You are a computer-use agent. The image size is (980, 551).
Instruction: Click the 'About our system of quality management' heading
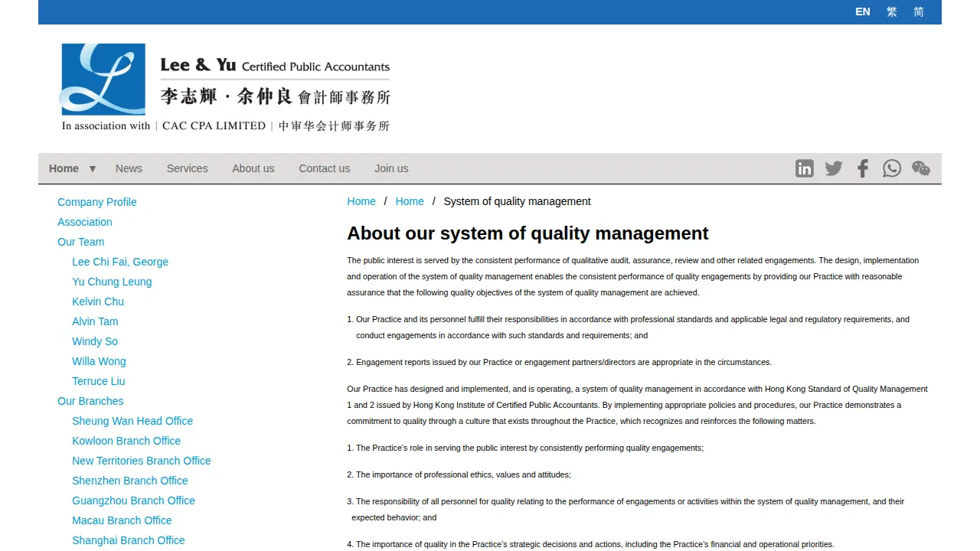528,233
